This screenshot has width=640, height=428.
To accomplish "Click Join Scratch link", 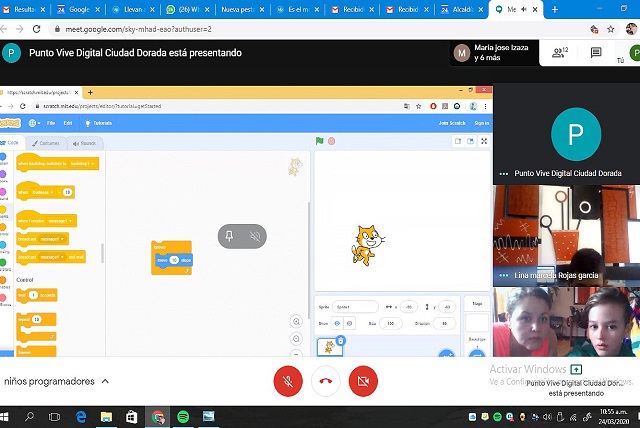I will [452, 123].
